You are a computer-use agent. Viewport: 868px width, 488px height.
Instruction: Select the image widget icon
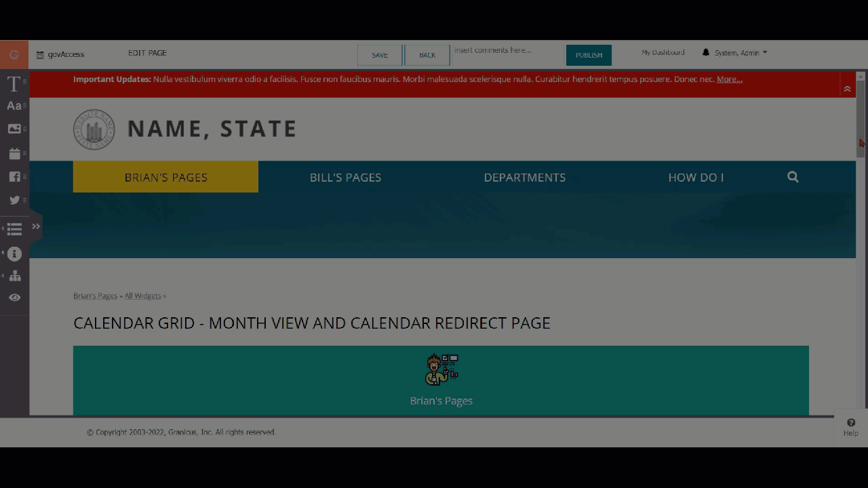pyautogui.click(x=14, y=129)
